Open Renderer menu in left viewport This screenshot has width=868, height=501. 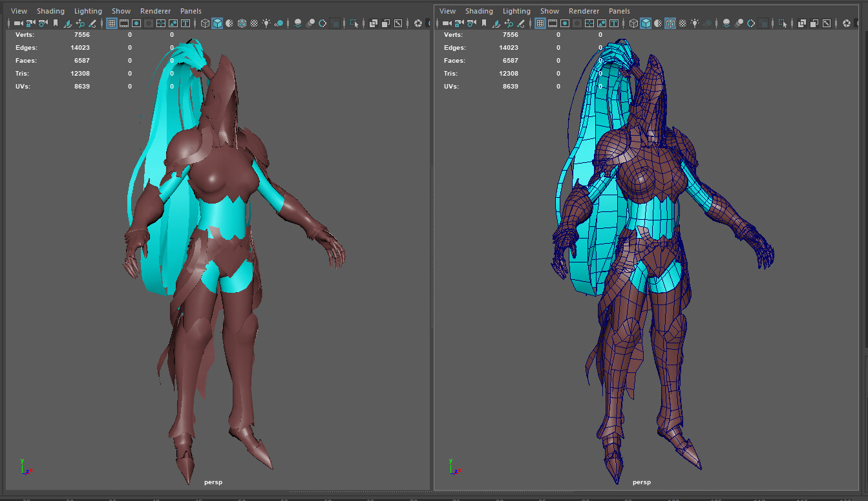point(155,11)
